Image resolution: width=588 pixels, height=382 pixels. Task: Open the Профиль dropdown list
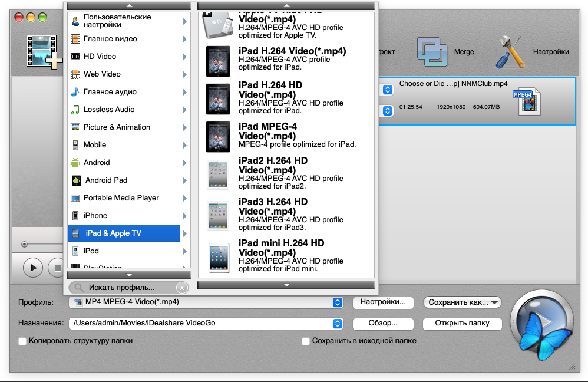(x=337, y=302)
